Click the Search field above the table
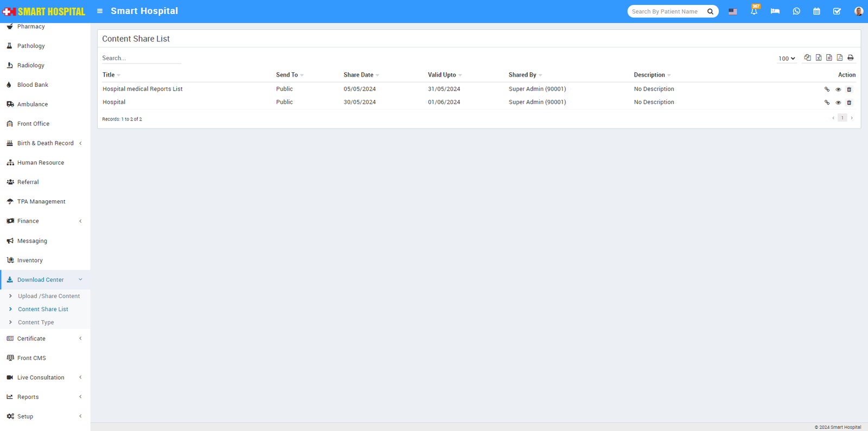 [141, 58]
